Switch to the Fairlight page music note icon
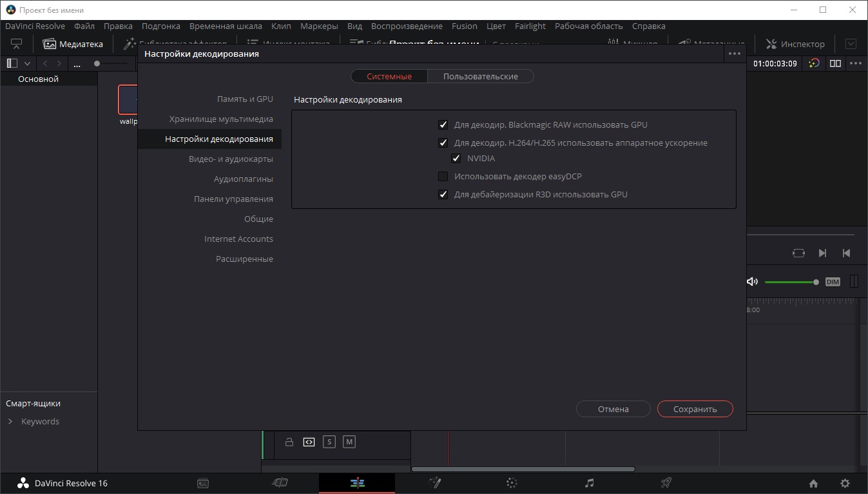The width and height of the screenshot is (868, 494). click(x=589, y=483)
